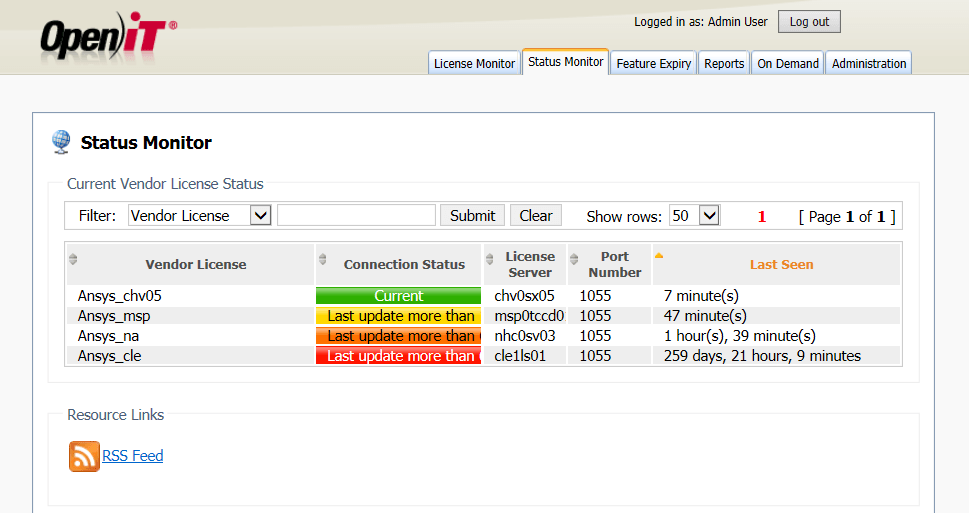Open the Administration tab
This screenshot has width=969, height=513.
tap(868, 63)
